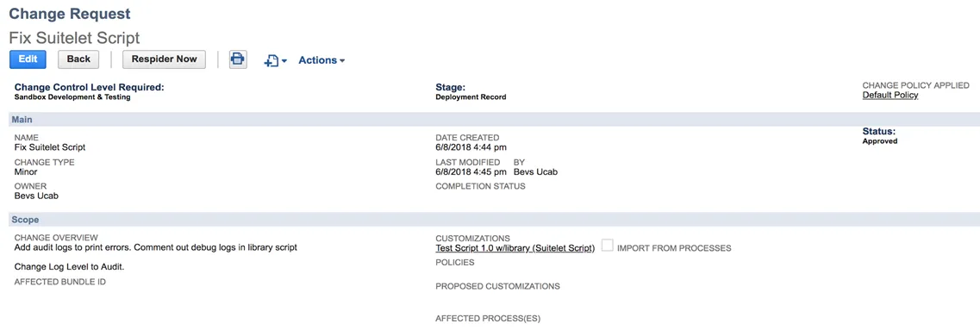This screenshot has width=980, height=330.
Task: Collapse the Scope section header
Action: click(490, 220)
